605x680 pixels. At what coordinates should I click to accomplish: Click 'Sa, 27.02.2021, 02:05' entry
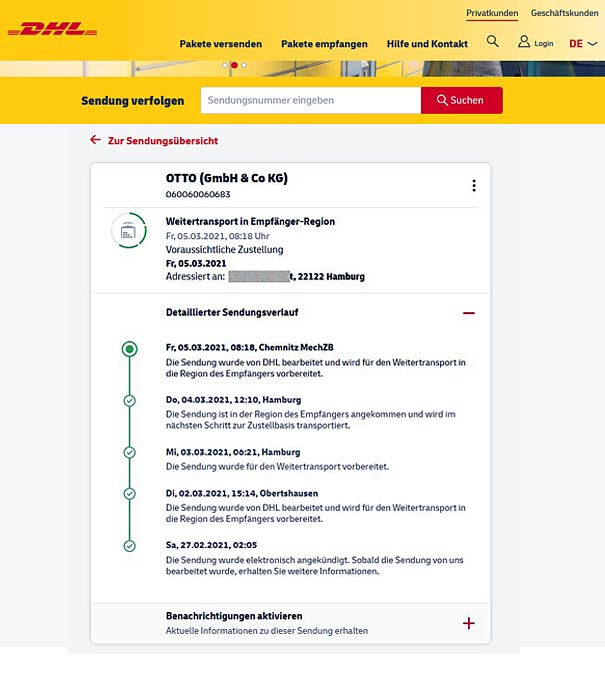[211, 545]
